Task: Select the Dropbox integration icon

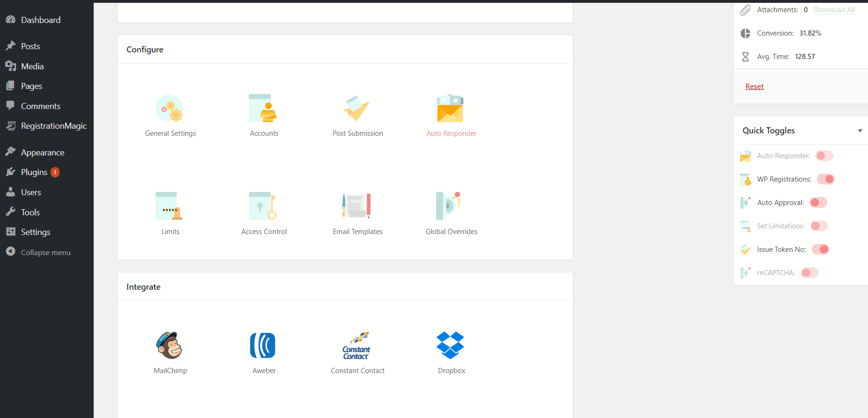Action: (x=450, y=345)
